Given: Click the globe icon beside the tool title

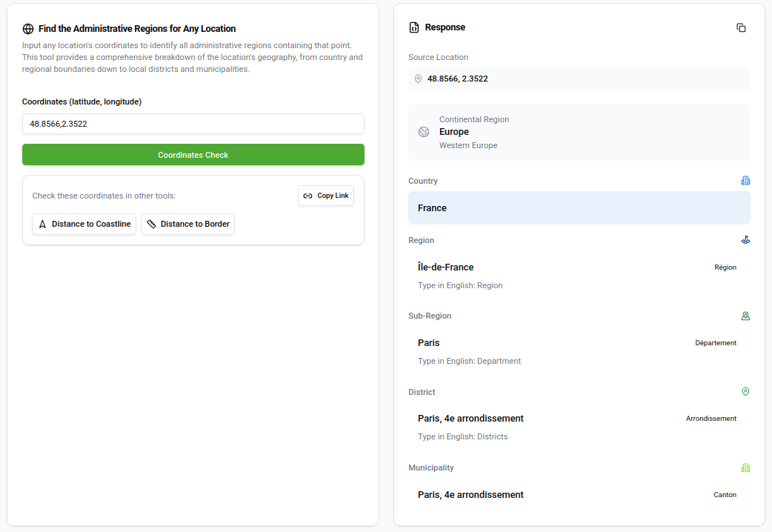Looking at the screenshot, I should coord(28,29).
